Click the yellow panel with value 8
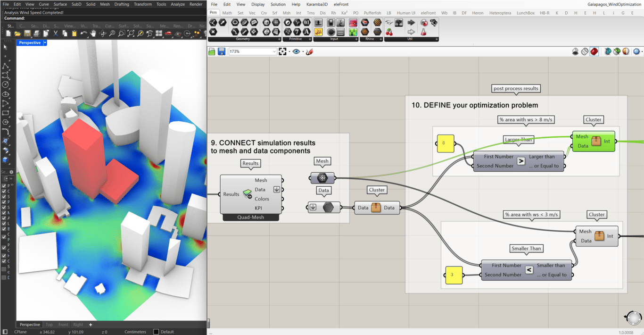The image size is (644, 335). pos(445,143)
